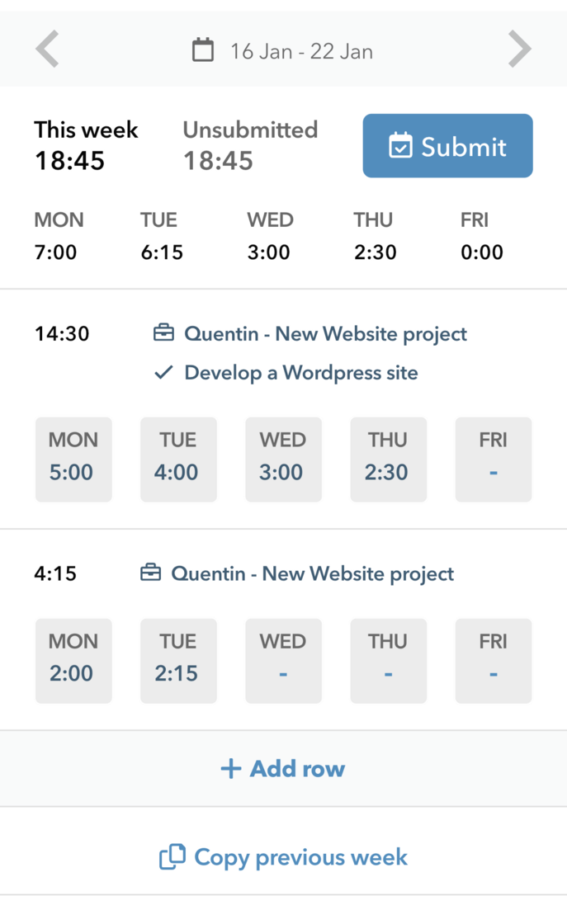This screenshot has height=924, width=567.
Task: Select the copy icon next to Copy previous week
Action: (171, 857)
